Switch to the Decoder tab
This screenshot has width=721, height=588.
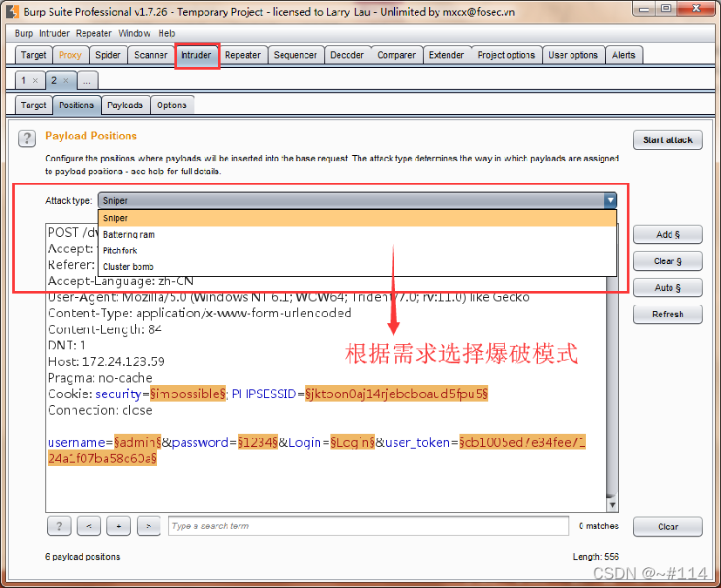click(x=347, y=55)
